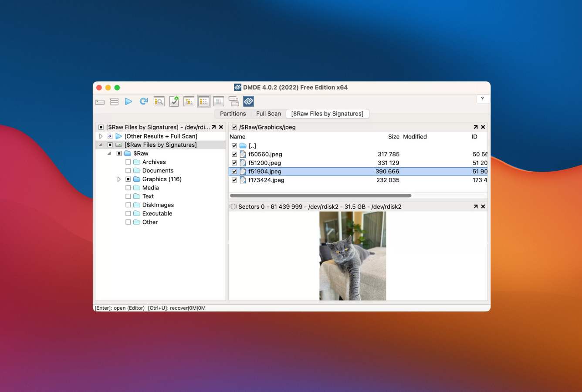
Task: Click the directory tree view toolbar icon
Action: [x=189, y=101]
